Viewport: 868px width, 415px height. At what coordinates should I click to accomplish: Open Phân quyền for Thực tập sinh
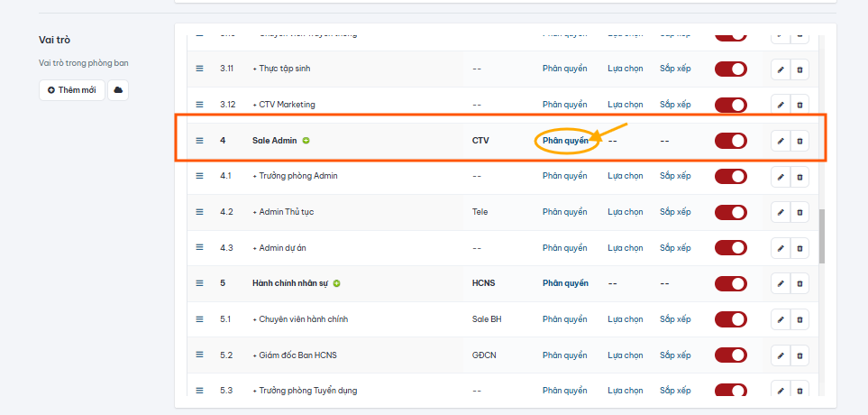coord(564,69)
